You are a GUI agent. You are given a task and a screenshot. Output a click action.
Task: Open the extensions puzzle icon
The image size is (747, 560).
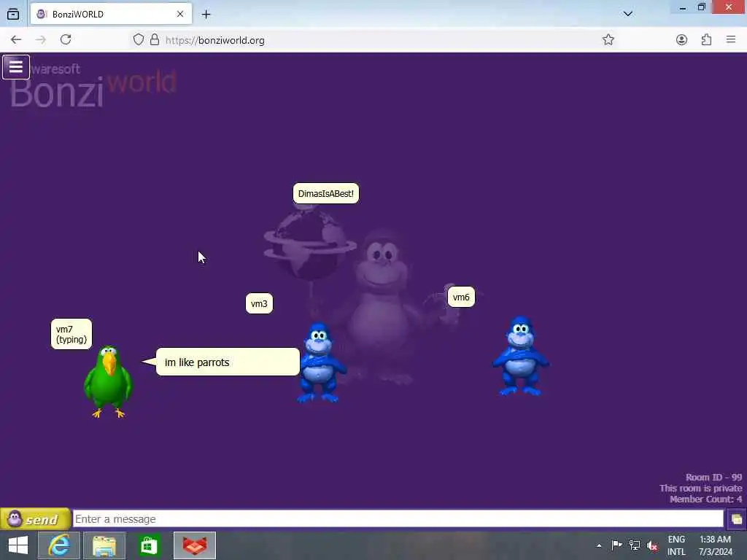click(x=706, y=40)
